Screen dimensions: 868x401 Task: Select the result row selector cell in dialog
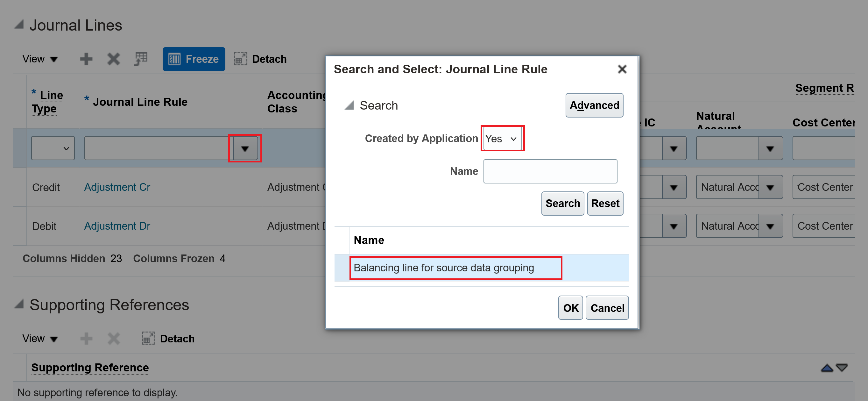pyautogui.click(x=342, y=268)
